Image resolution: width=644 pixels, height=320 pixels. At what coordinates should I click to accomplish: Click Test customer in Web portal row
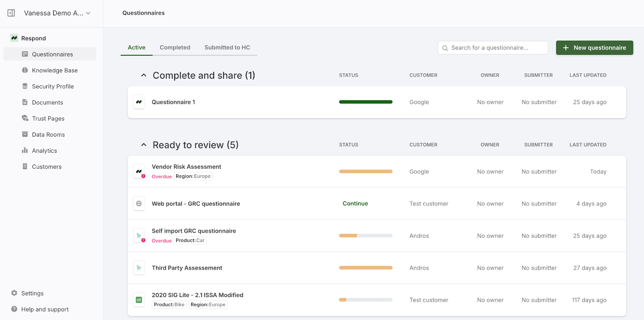(x=429, y=204)
